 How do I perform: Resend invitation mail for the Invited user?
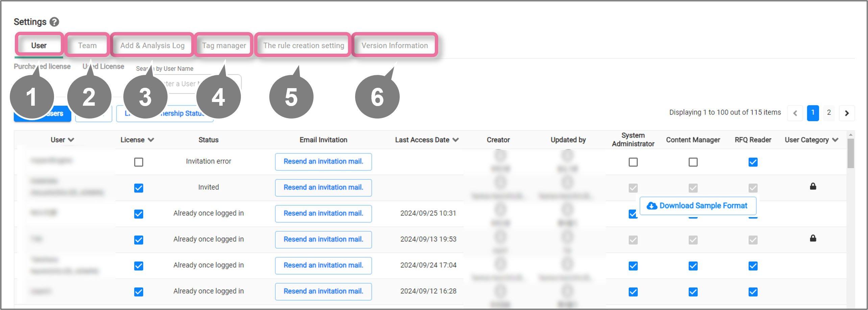323,187
